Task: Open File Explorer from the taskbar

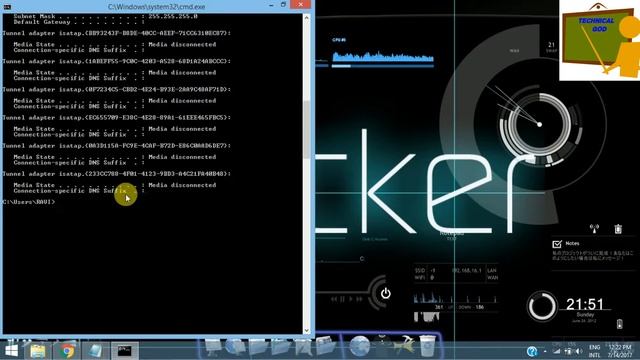Action: point(38,351)
